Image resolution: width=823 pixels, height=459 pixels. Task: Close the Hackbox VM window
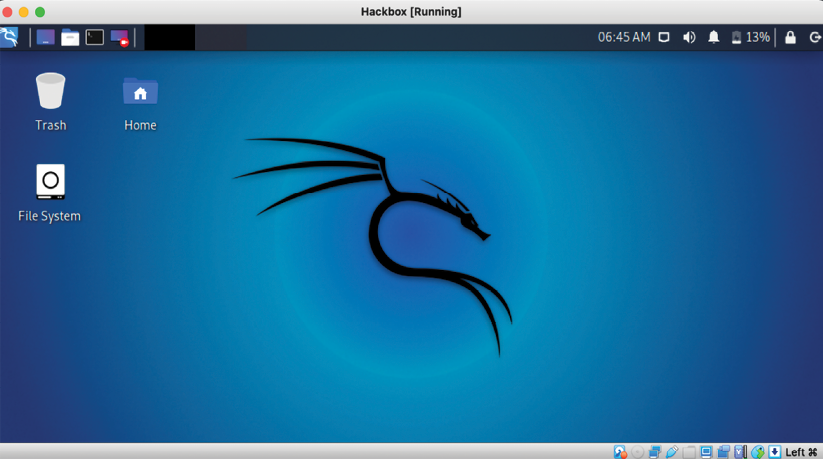pyautogui.click(x=7, y=12)
